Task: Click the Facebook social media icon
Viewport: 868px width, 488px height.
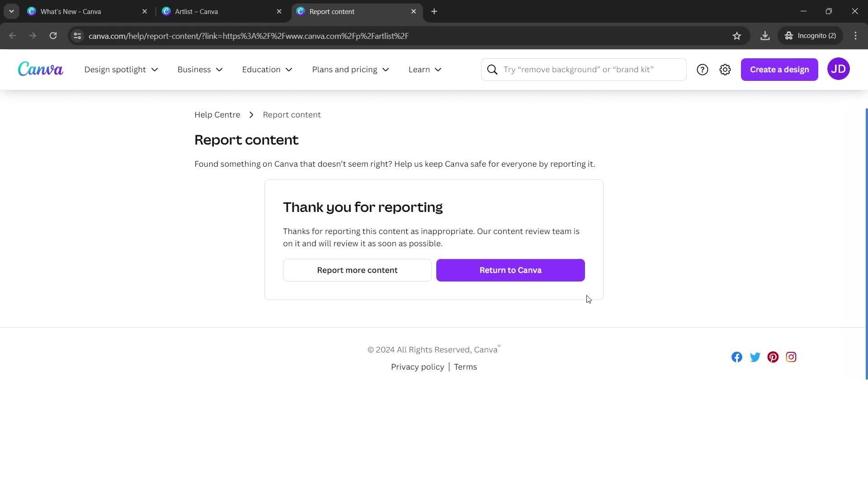Action: pos(737,357)
